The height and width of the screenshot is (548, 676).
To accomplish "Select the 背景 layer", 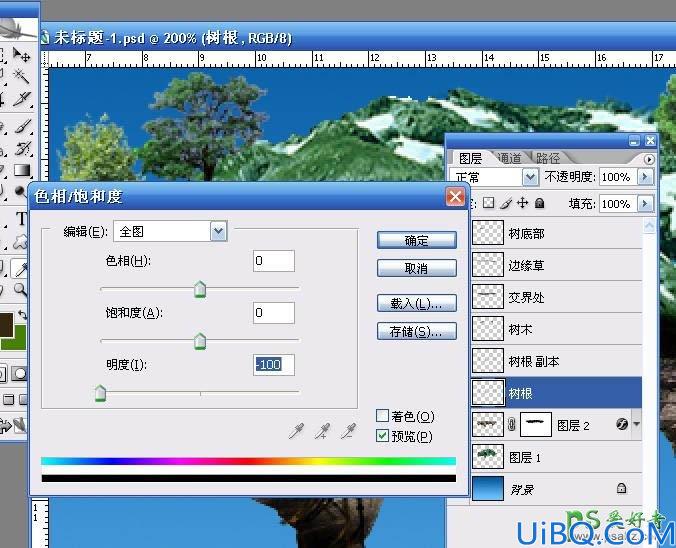I will 557,489.
